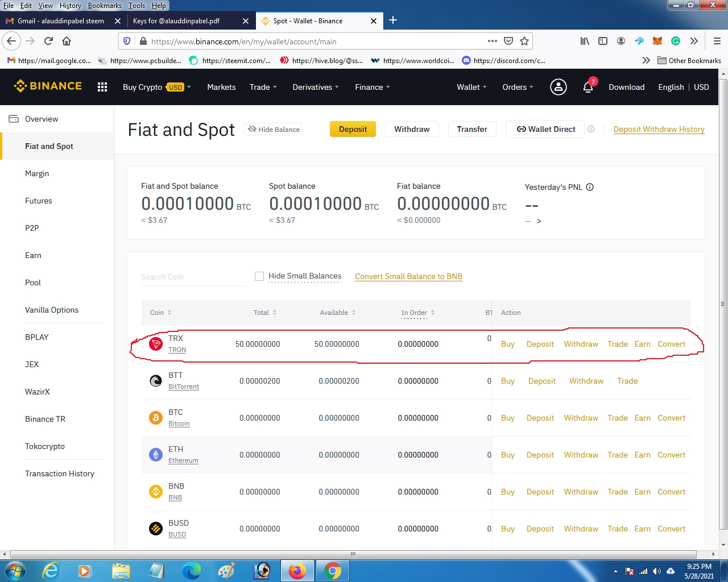Click the BTC coin icon

coord(156,418)
